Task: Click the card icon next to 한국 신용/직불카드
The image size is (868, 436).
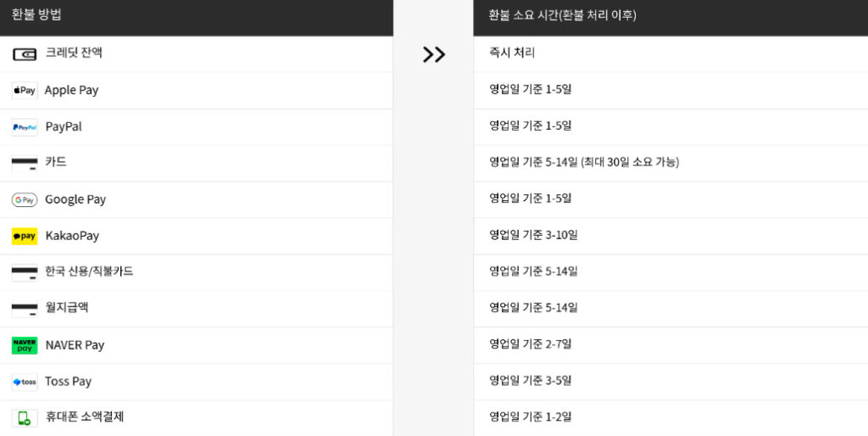Action: [x=25, y=272]
